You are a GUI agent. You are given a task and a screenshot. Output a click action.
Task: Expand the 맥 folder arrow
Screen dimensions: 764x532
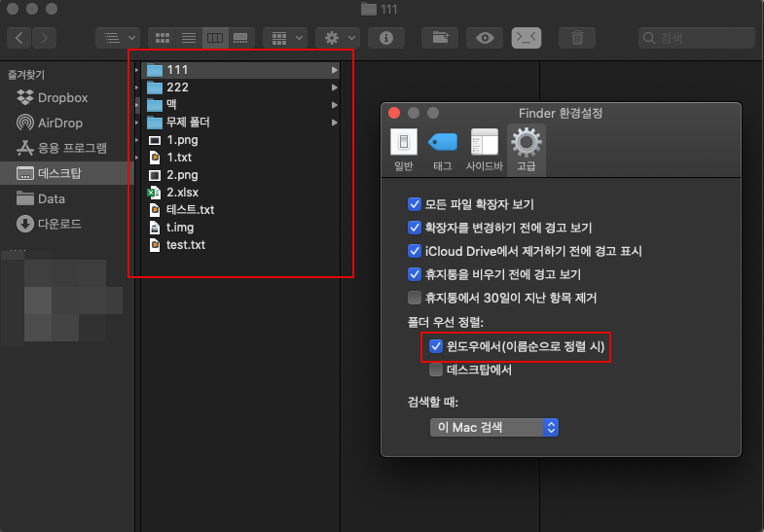pos(334,105)
